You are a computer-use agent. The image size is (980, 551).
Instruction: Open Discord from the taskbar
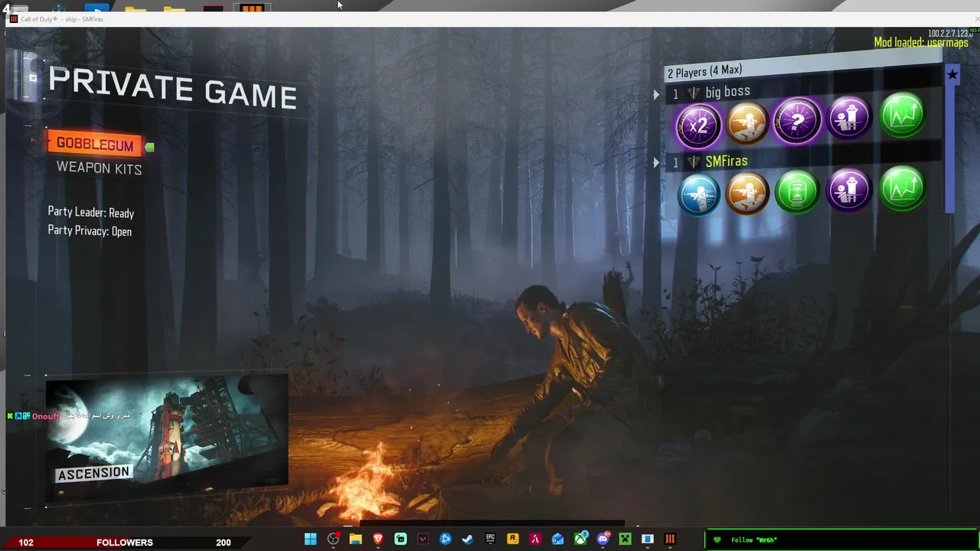(x=603, y=540)
